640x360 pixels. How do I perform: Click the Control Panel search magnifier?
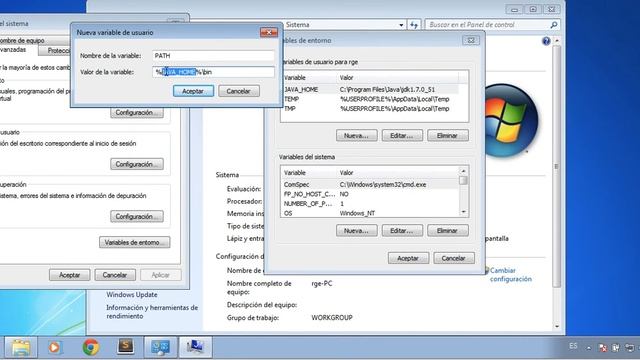553,25
